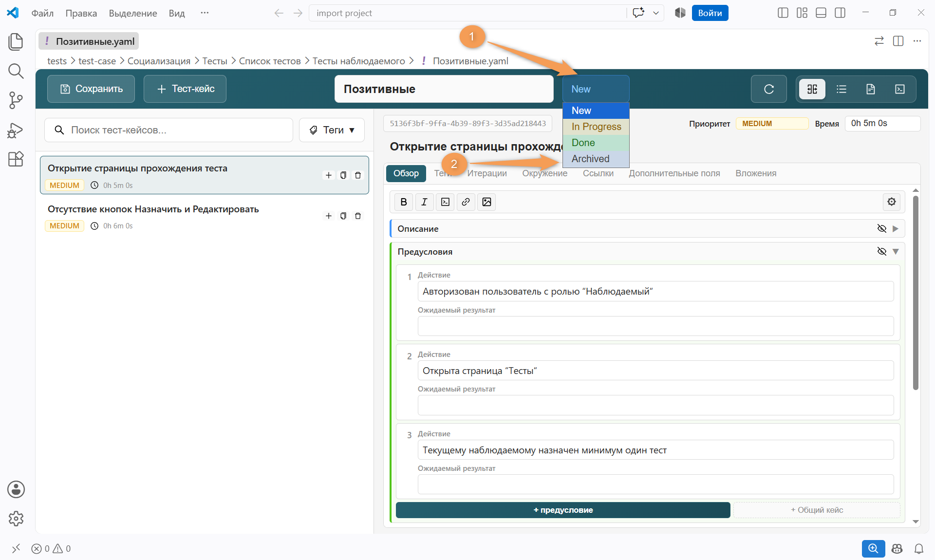Click the refresh icon in the header toolbar
The height and width of the screenshot is (560, 935).
click(768, 89)
